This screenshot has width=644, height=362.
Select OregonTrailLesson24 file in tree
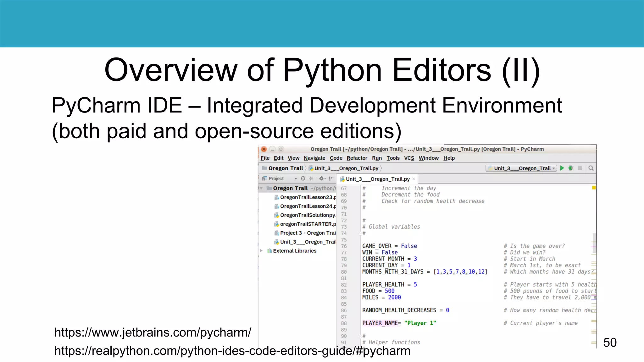pos(305,206)
